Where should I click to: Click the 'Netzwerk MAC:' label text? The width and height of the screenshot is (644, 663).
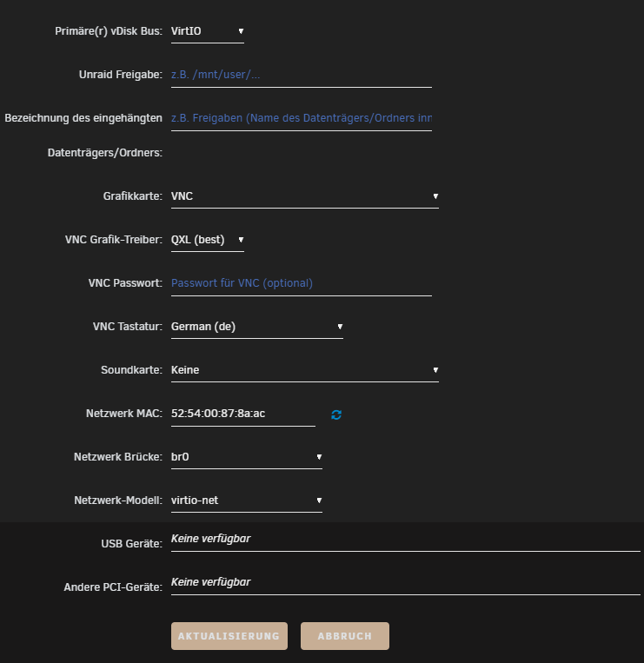[124, 414]
